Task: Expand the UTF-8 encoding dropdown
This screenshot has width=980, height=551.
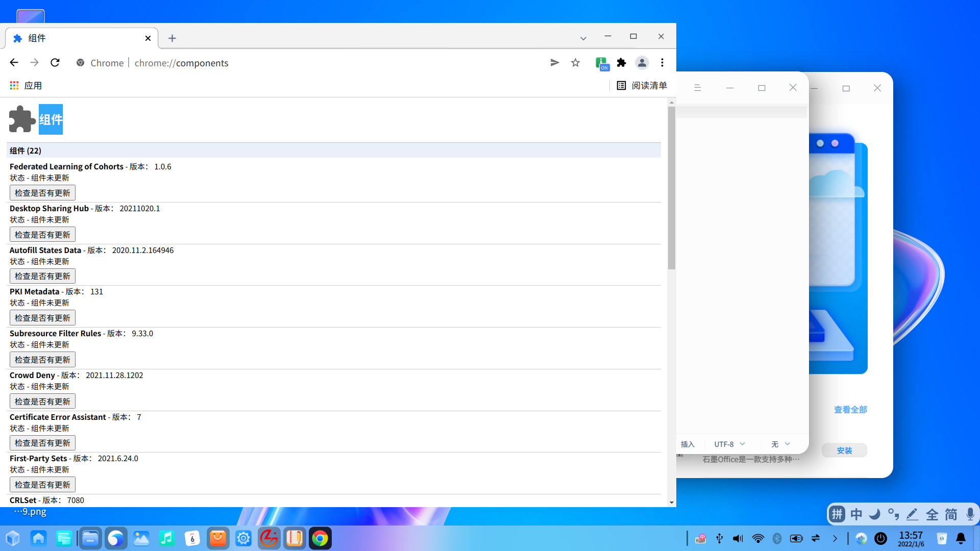Action: [730, 444]
